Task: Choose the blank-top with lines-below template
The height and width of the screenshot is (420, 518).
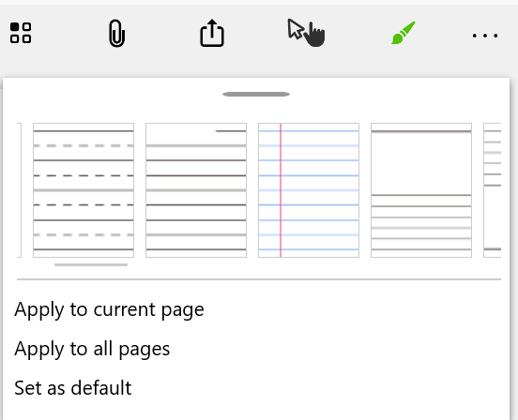Action: click(421, 190)
